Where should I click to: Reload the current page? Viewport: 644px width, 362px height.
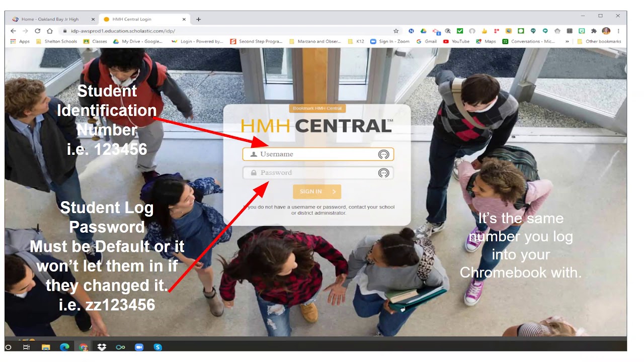pyautogui.click(x=37, y=31)
